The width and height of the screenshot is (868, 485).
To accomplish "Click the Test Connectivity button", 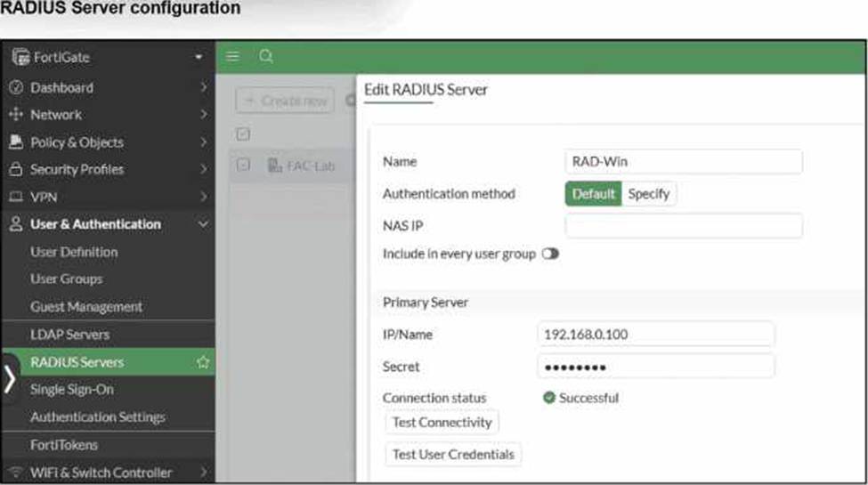I will (x=442, y=422).
